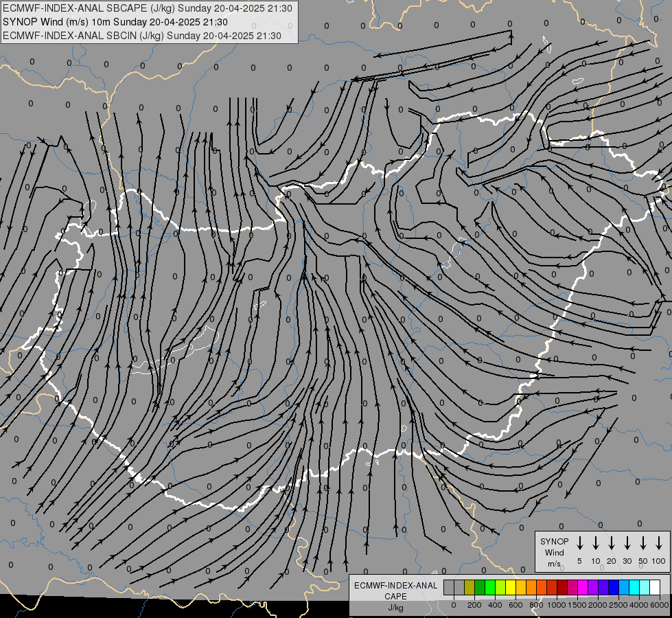Click the 'J/kg' unit in the color legend
This screenshot has width=672, height=618.
[x=395, y=608]
